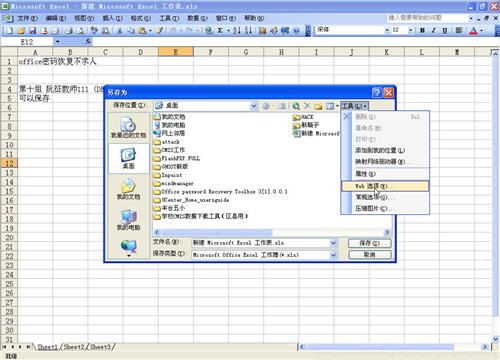Click the Create New Folder icon in dialog
Screen dimensions: 500x360
point(318,106)
